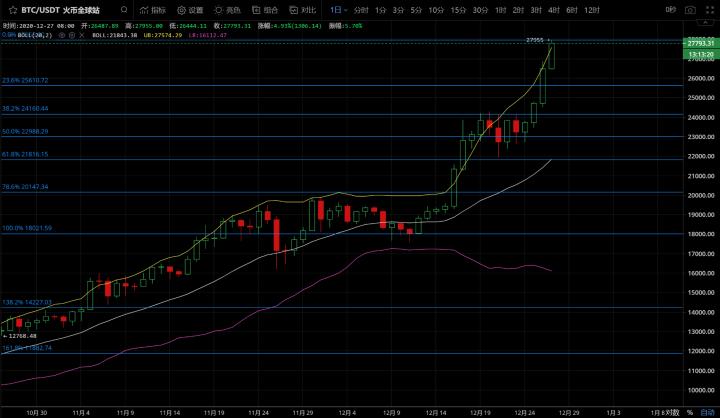Click the 50.0% 22988.29 Fibonacci label
Viewport: 720px width, 418px height.
25,131
